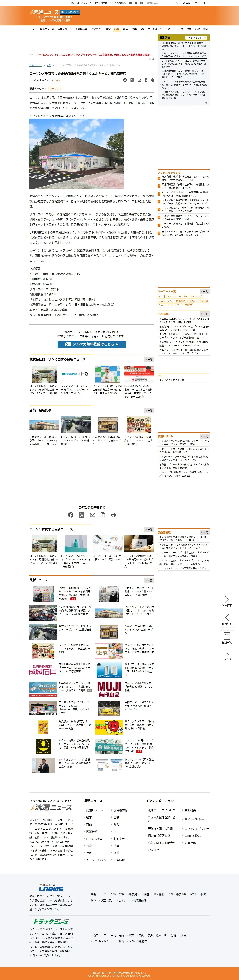Viewport: 239px width, 980px height.
Task: Open FamilyMart × HQ article thumbnail
Action: (76, 374)
